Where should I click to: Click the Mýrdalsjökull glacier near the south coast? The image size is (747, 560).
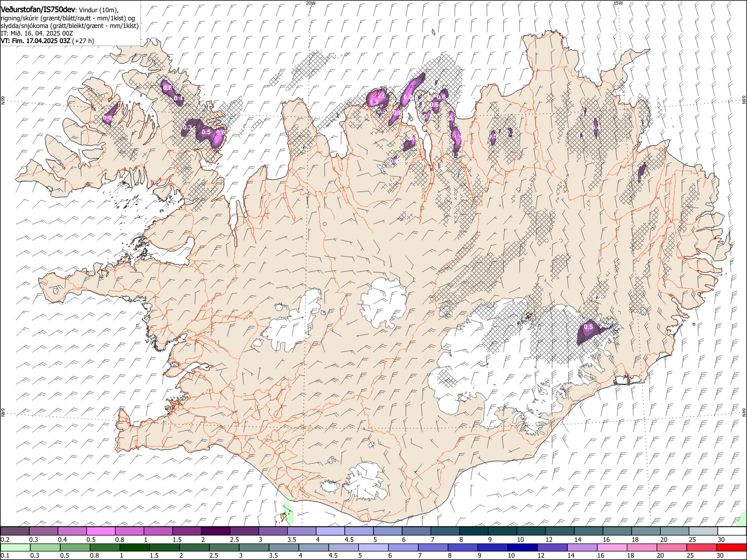click(x=365, y=482)
